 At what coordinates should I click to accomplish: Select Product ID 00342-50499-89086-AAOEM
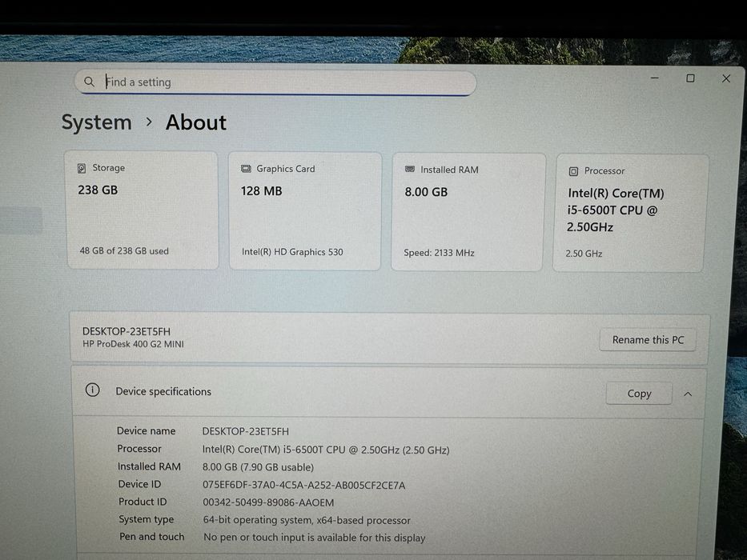point(268,502)
